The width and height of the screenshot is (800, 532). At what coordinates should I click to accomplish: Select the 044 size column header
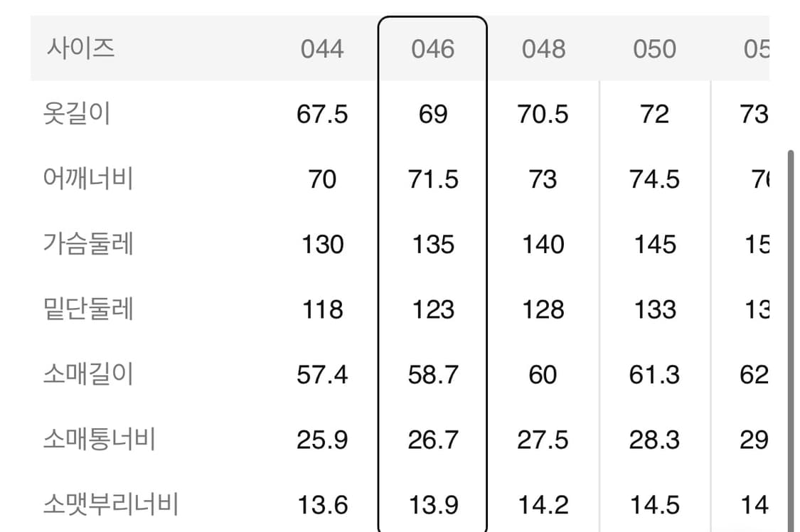pyautogui.click(x=322, y=49)
